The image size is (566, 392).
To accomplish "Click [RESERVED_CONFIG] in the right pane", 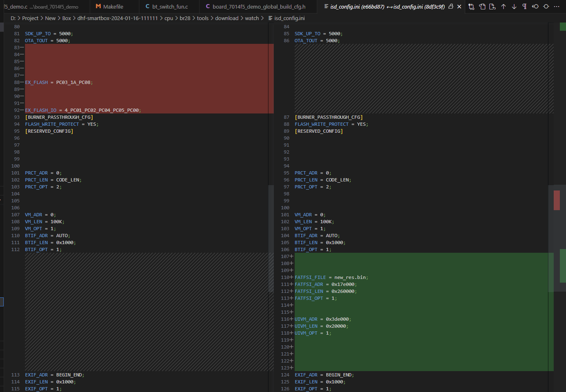I will (x=319, y=131).
